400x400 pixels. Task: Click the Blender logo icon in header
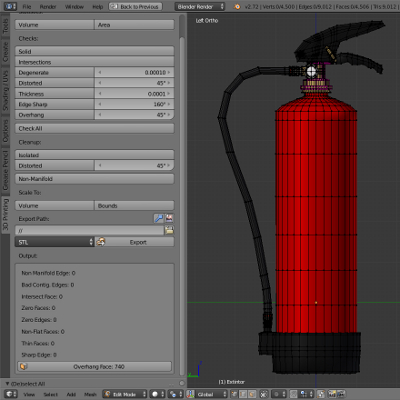pyautogui.click(x=237, y=7)
